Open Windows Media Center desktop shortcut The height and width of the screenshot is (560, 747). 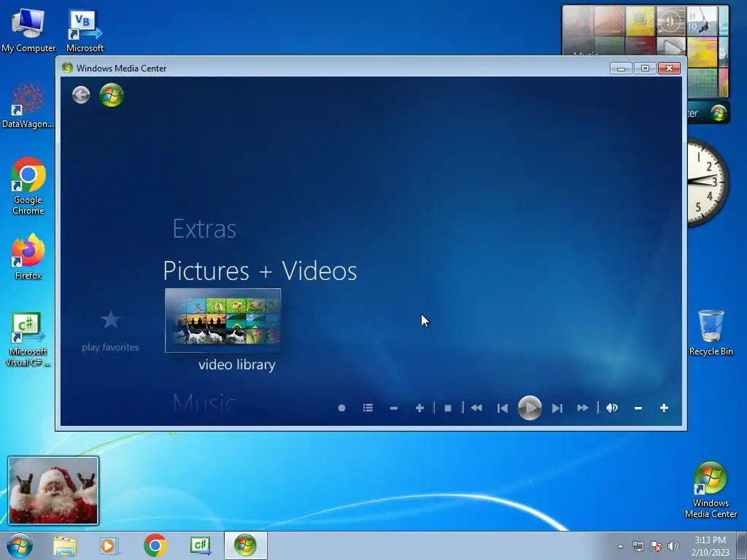711,490
